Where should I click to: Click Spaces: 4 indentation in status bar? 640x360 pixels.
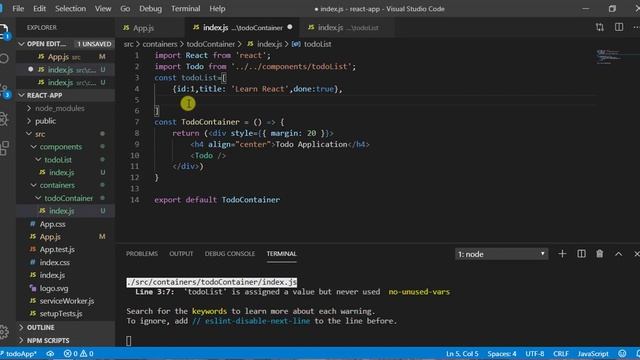pos(502,353)
